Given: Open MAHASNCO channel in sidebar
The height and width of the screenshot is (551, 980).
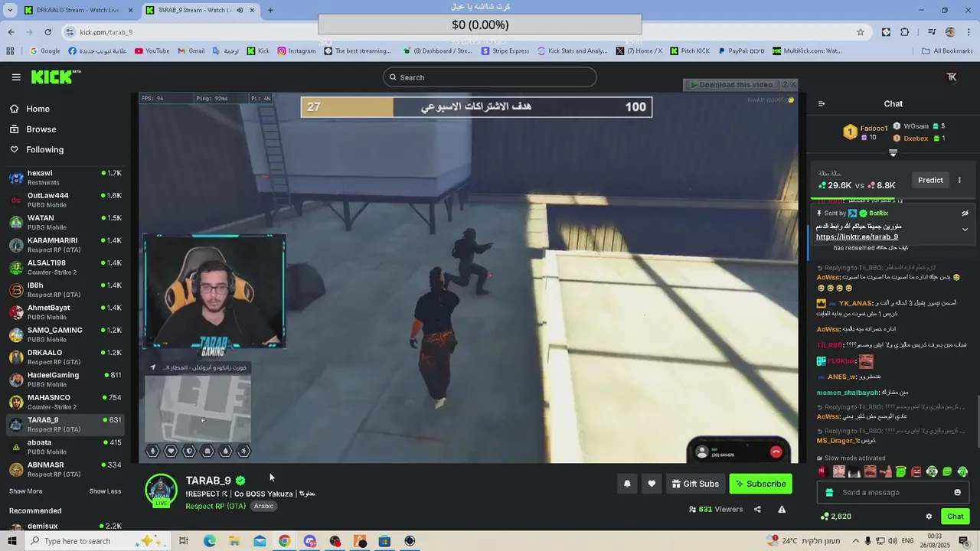Looking at the screenshot, I should click(x=66, y=402).
